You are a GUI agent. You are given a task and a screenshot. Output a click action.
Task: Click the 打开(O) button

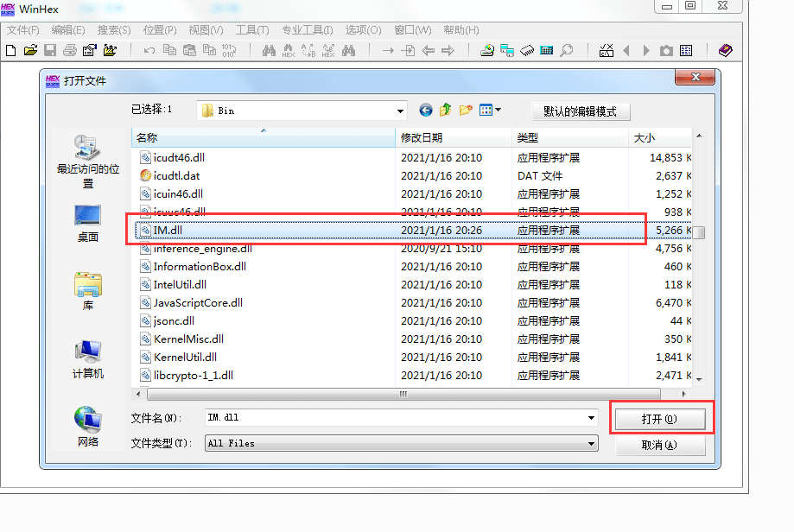[659, 419]
